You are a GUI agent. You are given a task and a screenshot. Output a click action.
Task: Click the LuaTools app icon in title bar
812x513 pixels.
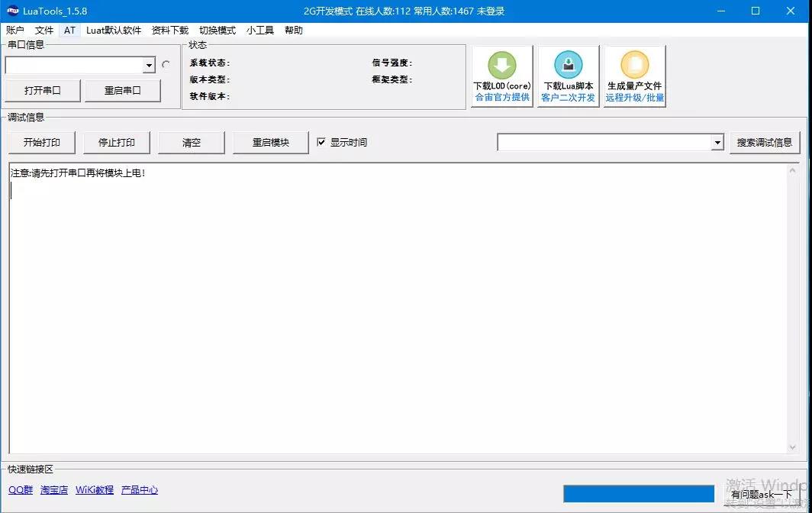(x=12, y=11)
